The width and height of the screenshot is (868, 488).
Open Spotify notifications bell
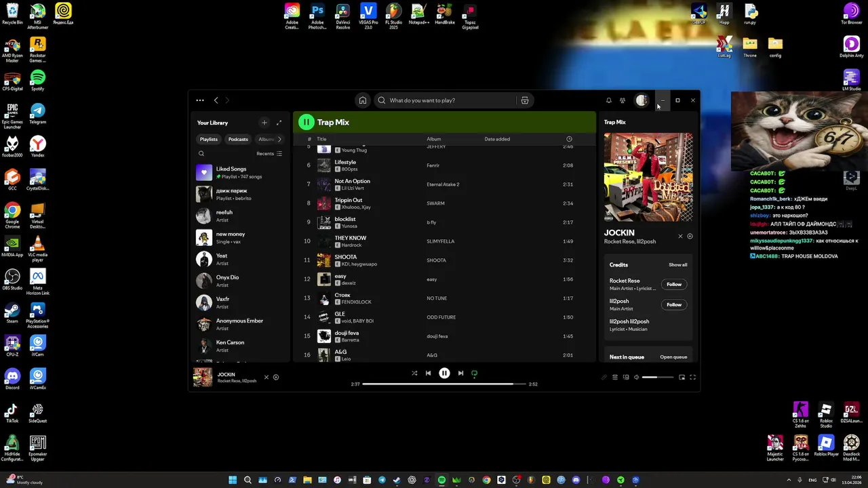pos(608,100)
